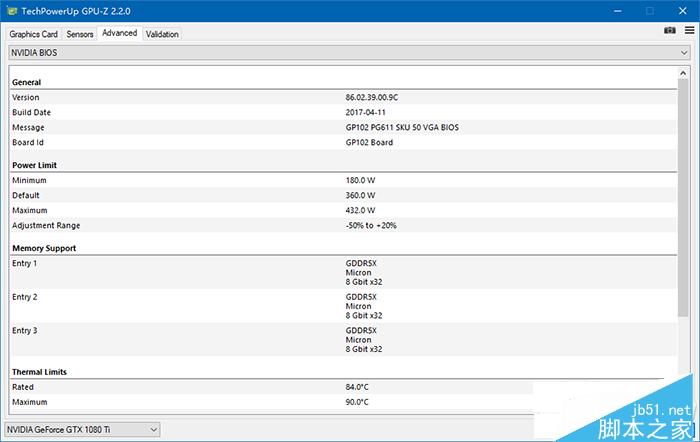Close the GPU-Z window
Screen dimensions: 700x442
click(683, 11)
